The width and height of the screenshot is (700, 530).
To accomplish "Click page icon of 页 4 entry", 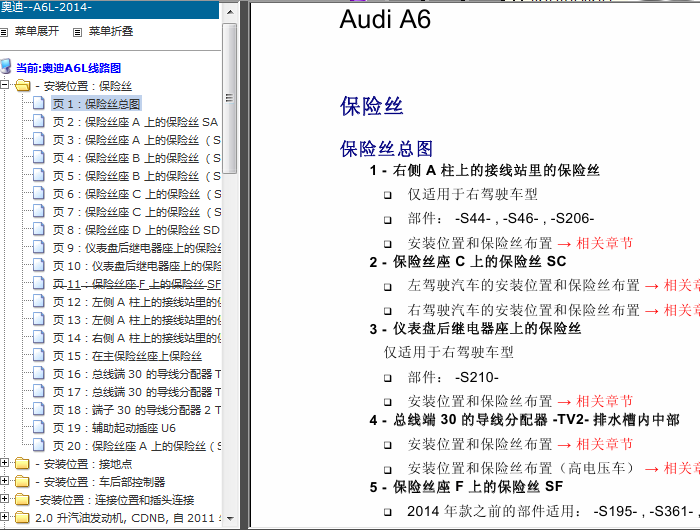I will (39, 157).
